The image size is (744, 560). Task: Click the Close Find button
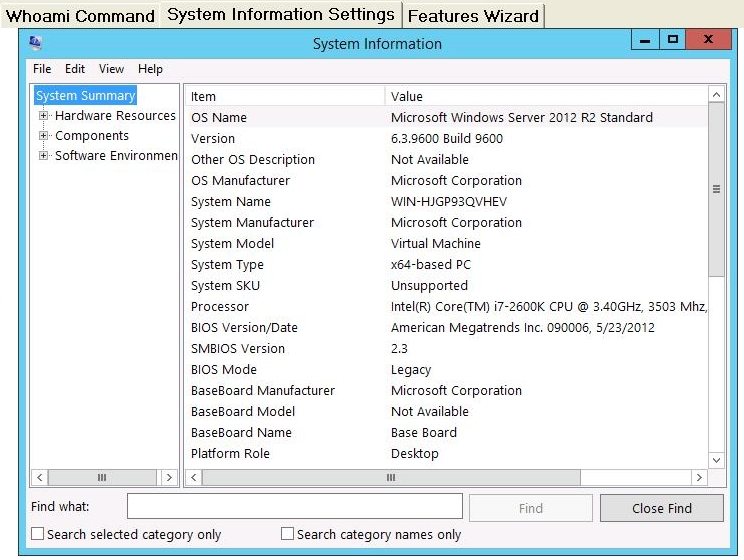coord(661,508)
